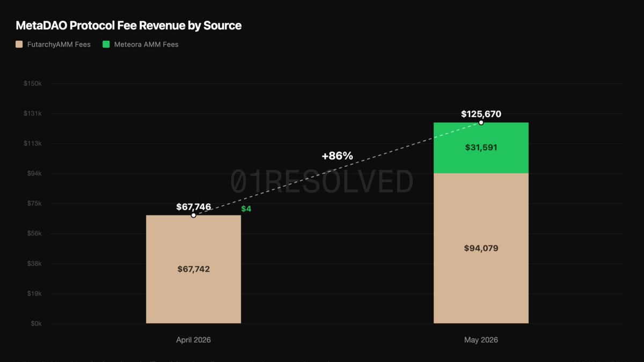Click the $56k y-axis tick label
The width and height of the screenshot is (644, 362).
point(34,234)
